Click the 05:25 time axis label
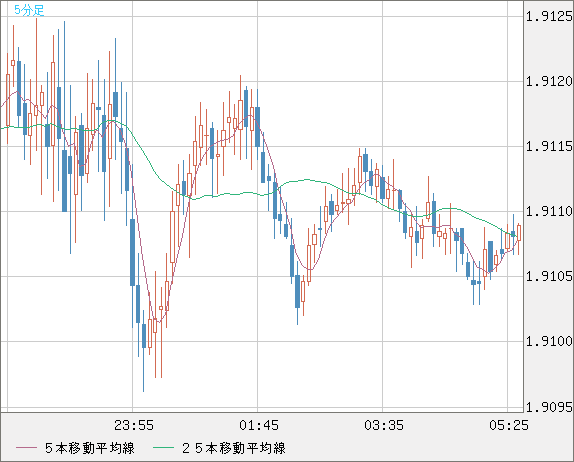 click(509, 425)
